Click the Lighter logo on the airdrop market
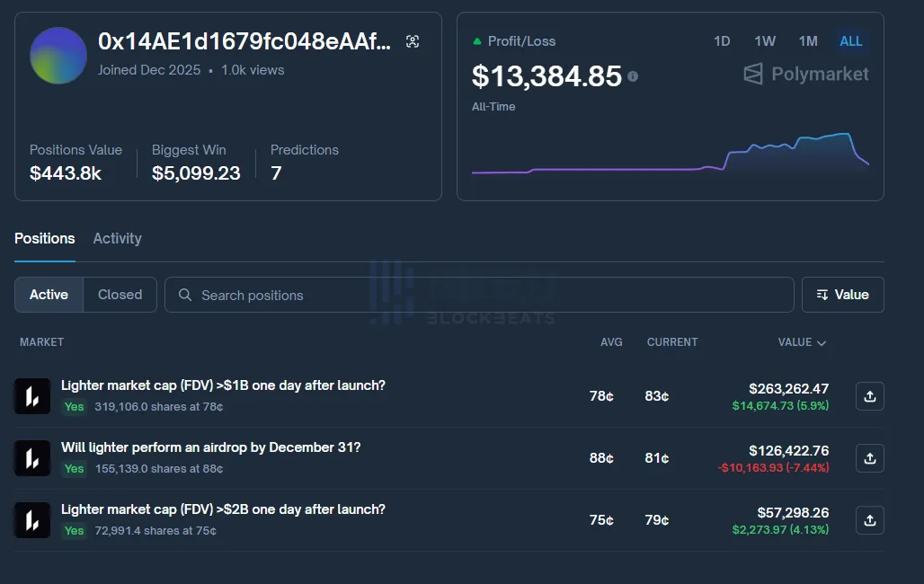 [x=32, y=458]
